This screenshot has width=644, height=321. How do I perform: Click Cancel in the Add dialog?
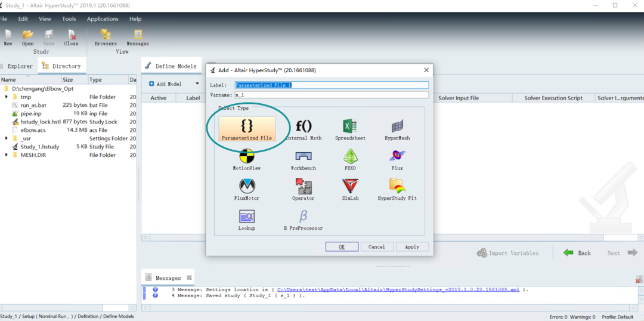pos(377,246)
